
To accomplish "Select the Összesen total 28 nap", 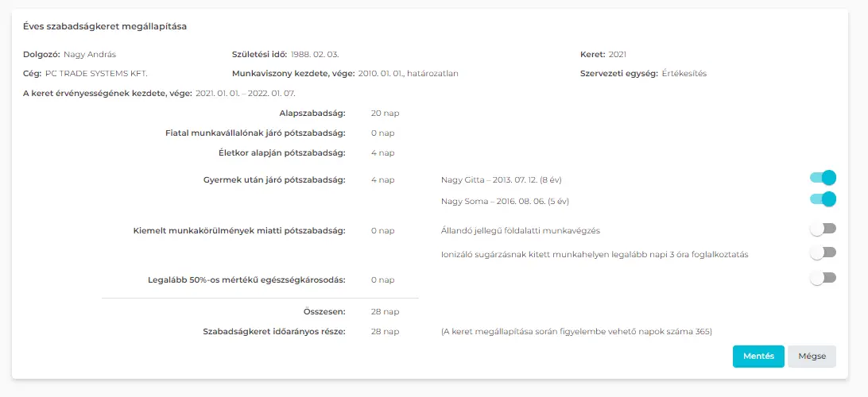I will (385, 312).
